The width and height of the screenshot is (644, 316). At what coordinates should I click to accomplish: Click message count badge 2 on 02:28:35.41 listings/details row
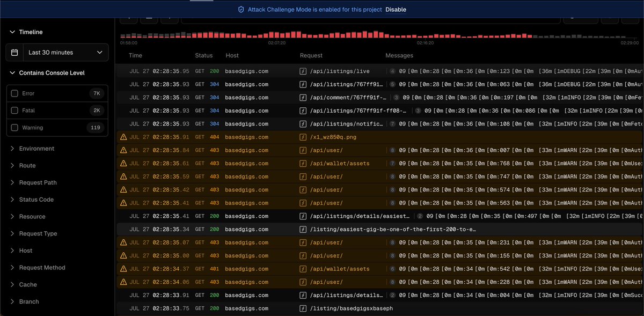420,216
